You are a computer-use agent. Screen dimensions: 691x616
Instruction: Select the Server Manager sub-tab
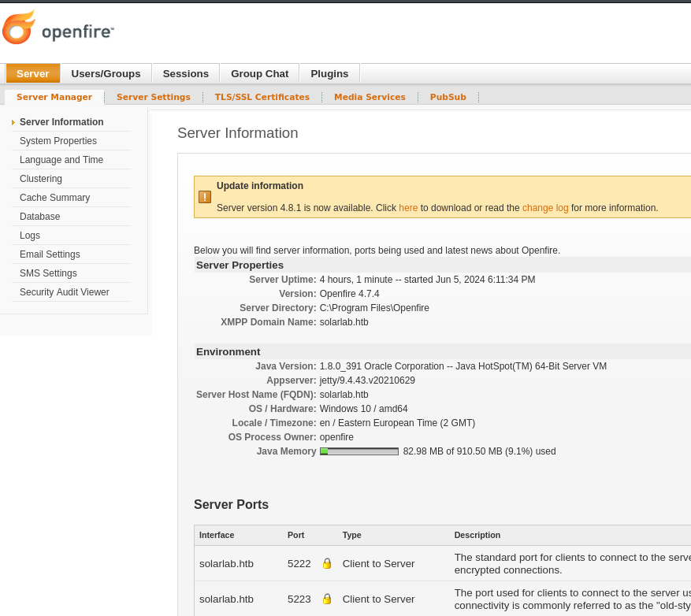54,97
